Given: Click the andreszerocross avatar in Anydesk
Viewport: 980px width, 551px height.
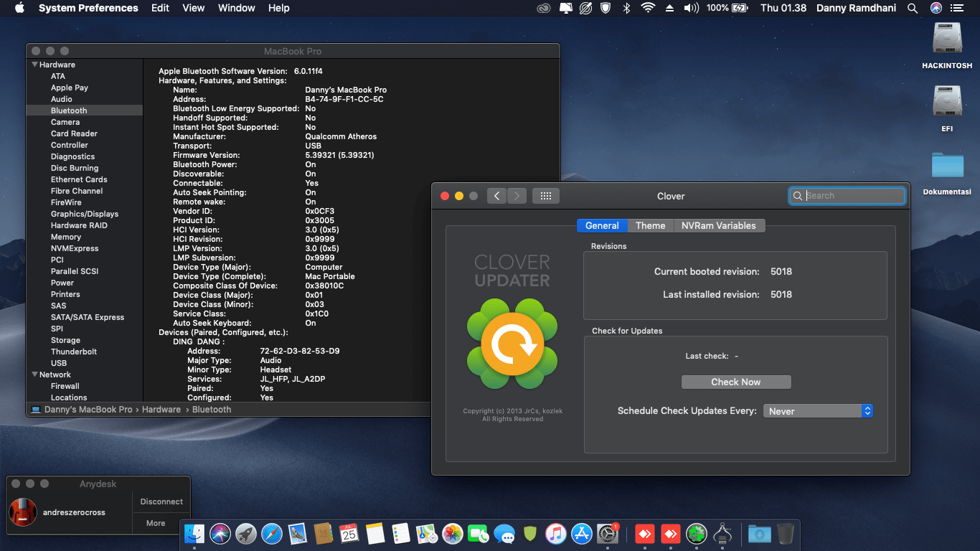Looking at the screenshot, I should [x=23, y=512].
